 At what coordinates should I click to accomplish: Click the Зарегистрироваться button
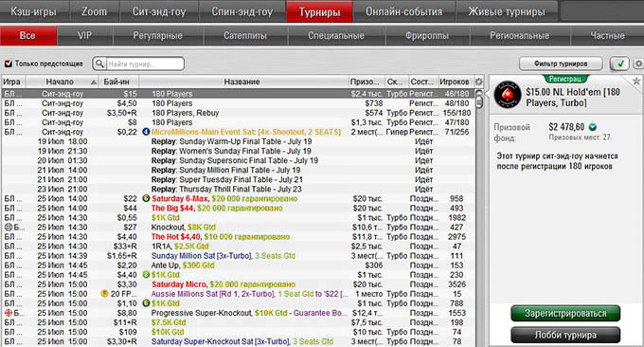click(x=565, y=314)
